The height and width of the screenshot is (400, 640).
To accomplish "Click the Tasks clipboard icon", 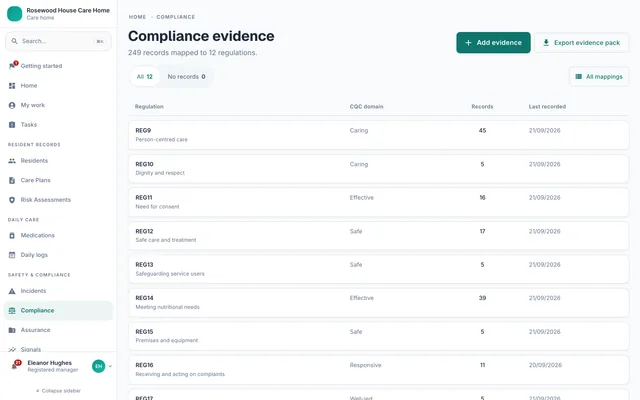I will [x=12, y=125].
